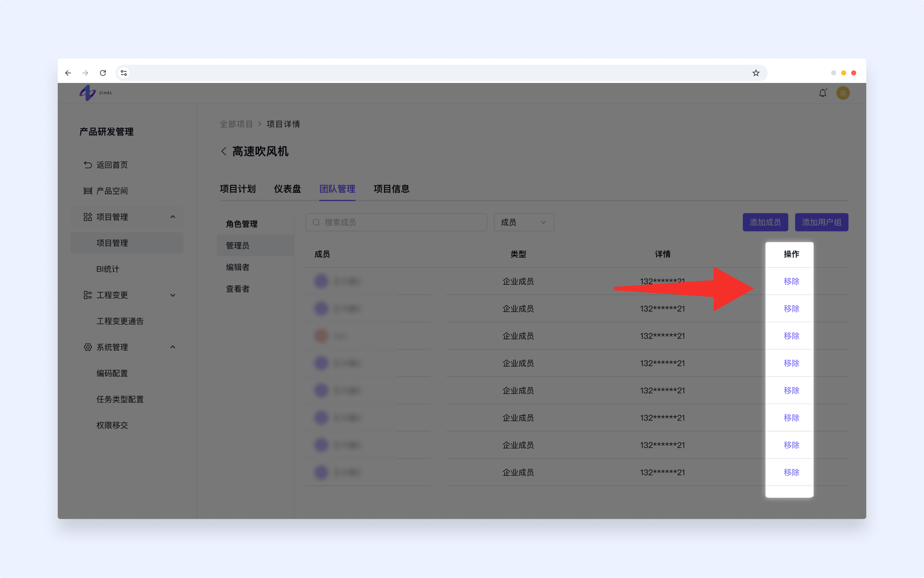Click the 搜索成员 input field

[x=396, y=222]
